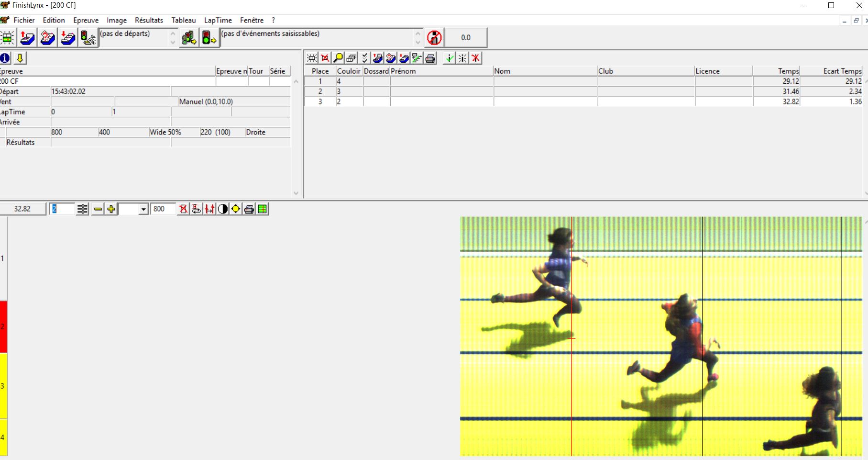Click the green staircase ranking icon
This screenshot has height=460, width=868.
417,58
